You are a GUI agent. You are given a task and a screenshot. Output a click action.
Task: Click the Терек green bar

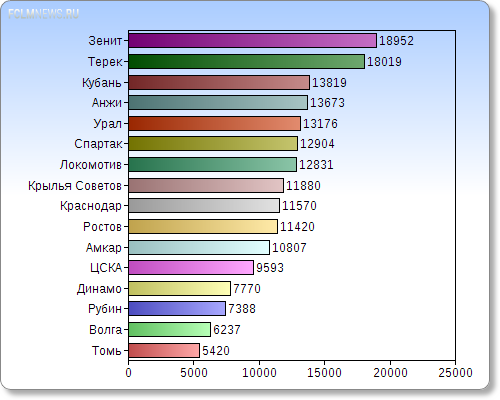coord(247,62)
